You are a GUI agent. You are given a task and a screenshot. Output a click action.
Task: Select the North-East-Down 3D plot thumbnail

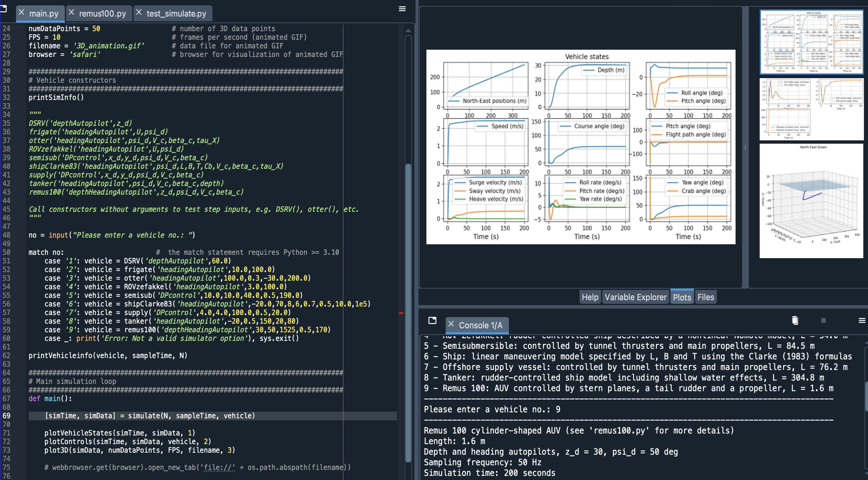(x=811, y=201)
